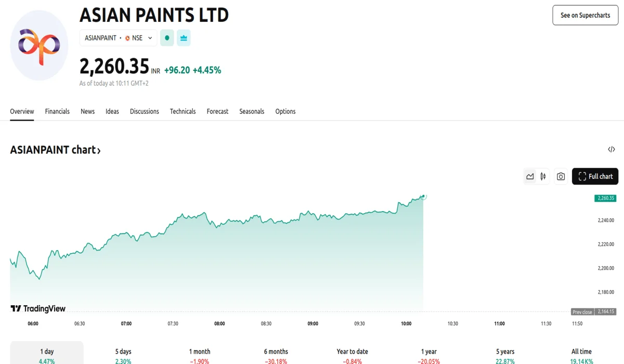This screenshot has height=364, width=624.
Task: Open the crown market icon near the ticker
Action: coord(183,37)
